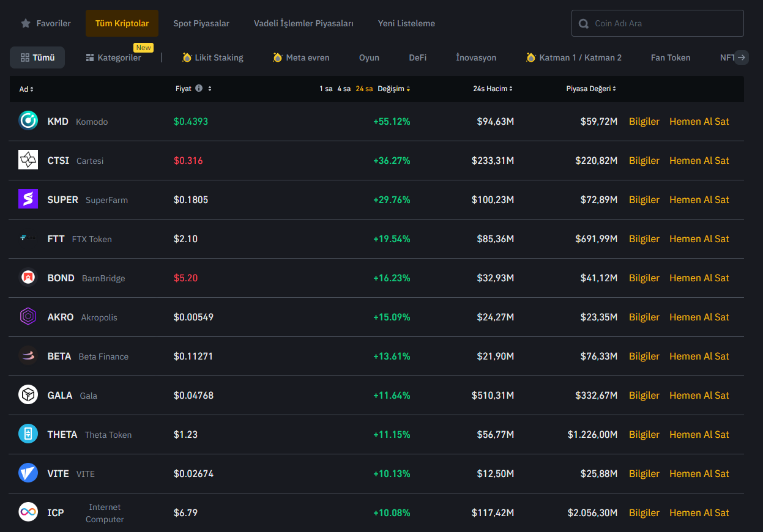Sort the list by Ad column
This screenshot has width=763, height=532.
pos(26,89)
